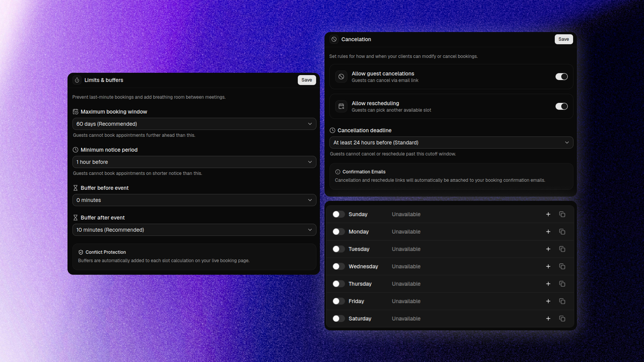Select the Buffer before event field
This screenshot has width=644, height=362.
pyautogui.click(x=194, y=200)
